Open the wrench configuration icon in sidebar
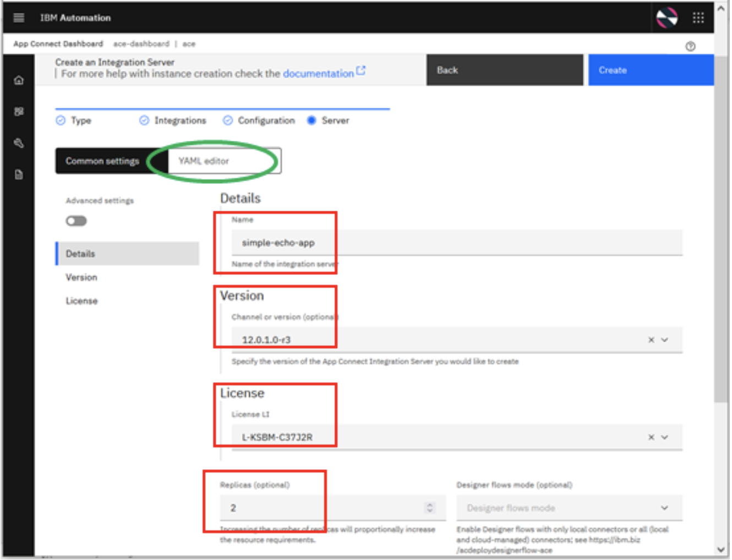Viewport: 732px width, 560px height. pos(19,143)
